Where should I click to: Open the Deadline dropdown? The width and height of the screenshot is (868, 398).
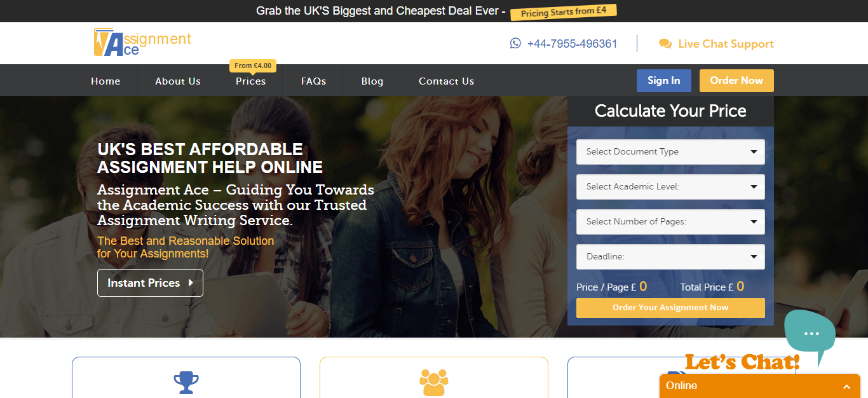(670, 257)
